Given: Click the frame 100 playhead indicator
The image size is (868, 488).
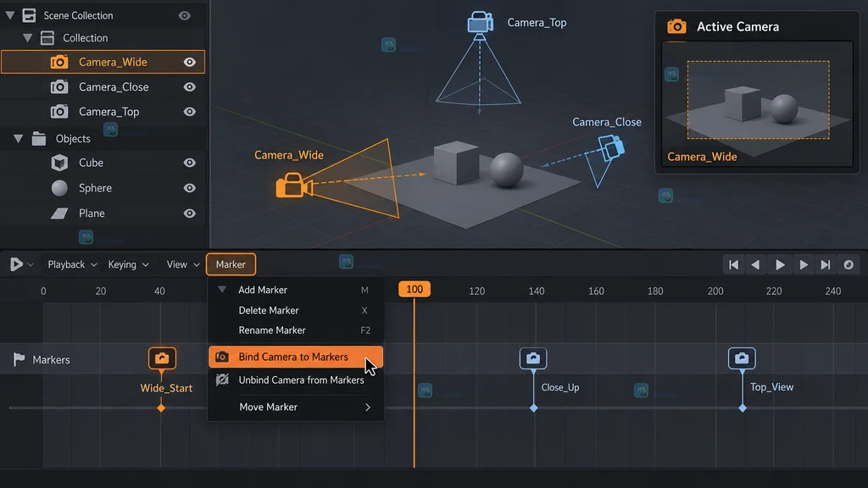Looking at the screenshot, I should [414, 290].
